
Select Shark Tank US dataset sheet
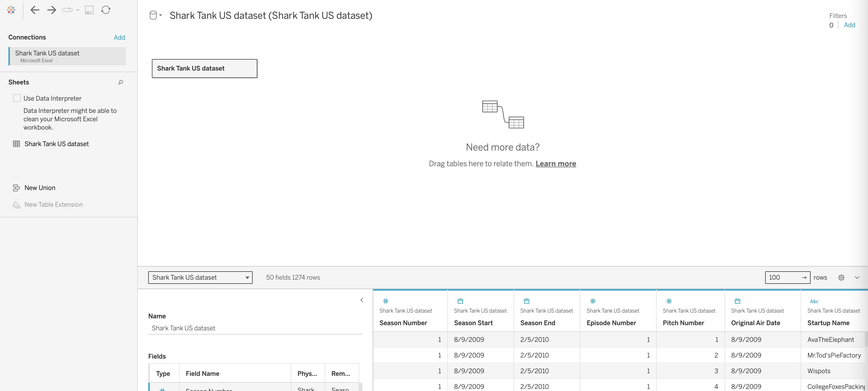[x=56, y=144]
